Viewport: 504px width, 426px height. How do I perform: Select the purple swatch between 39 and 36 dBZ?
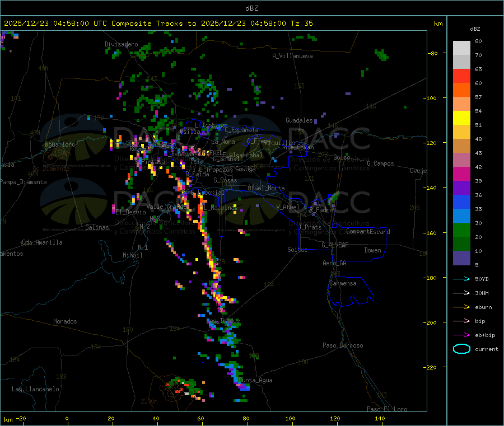(x=461, y=188)
